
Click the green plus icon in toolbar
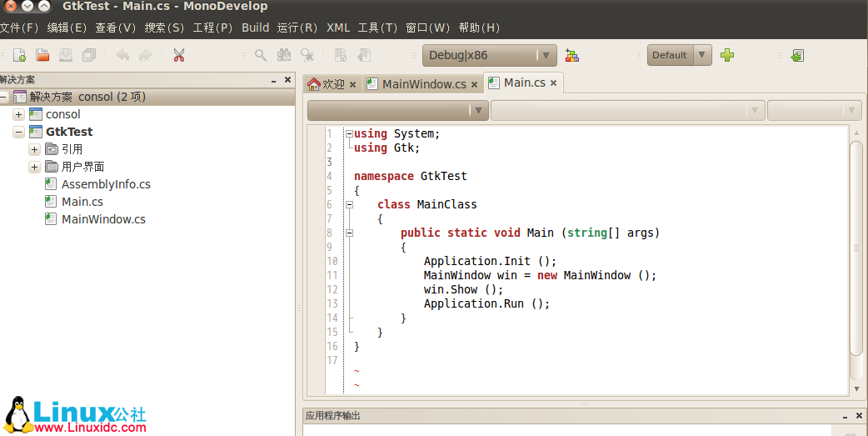pyautogui.click(x=727, y=56)
